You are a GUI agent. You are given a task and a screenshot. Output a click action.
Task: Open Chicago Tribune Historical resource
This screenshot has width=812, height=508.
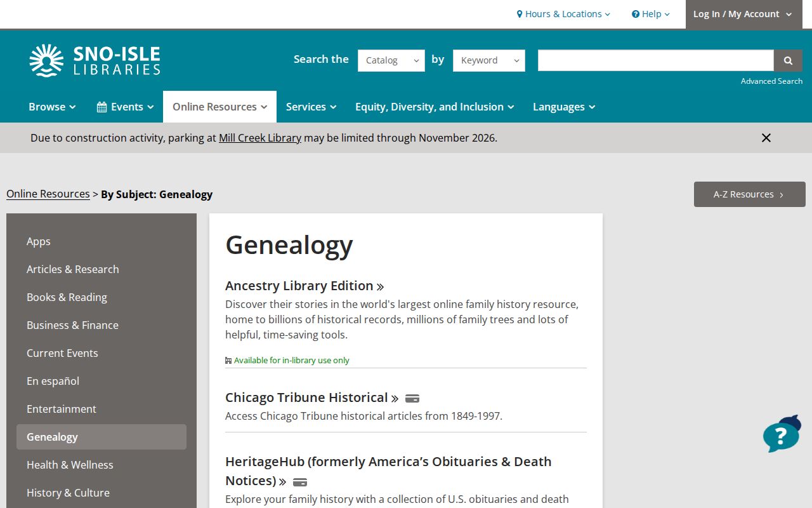point(311,398)
